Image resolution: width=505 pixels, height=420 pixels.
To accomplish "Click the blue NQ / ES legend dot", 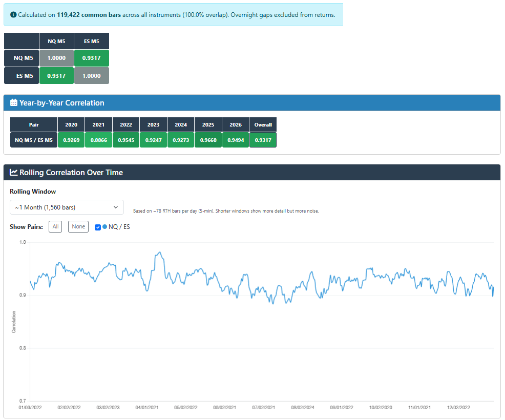I will tap(105, 227).
